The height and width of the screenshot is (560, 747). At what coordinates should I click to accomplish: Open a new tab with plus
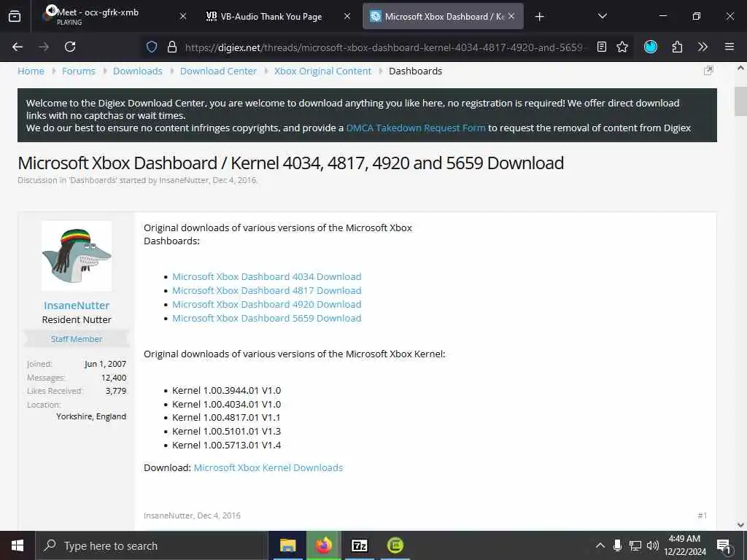(539, 17)
